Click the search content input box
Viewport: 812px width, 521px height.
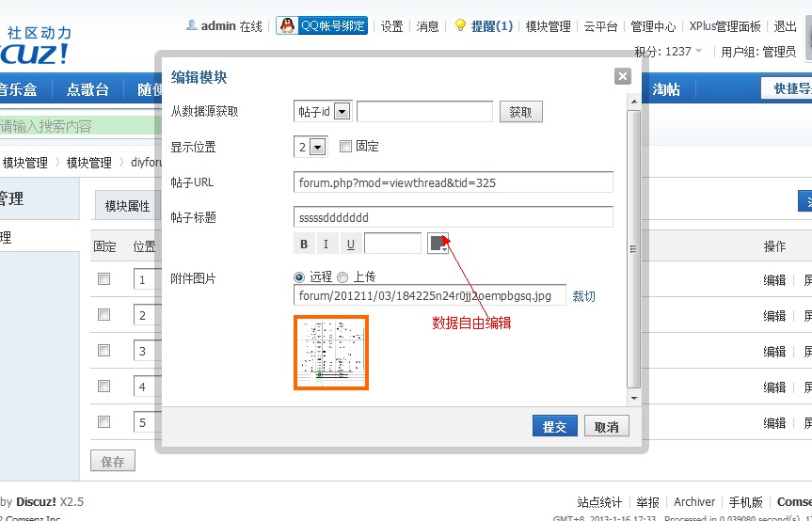80,126
